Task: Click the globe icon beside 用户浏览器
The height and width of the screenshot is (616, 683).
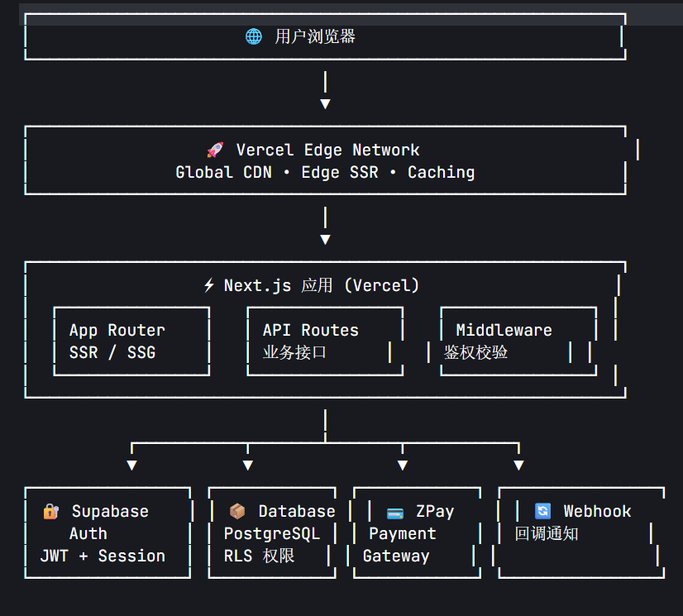Action: (254, 36)
